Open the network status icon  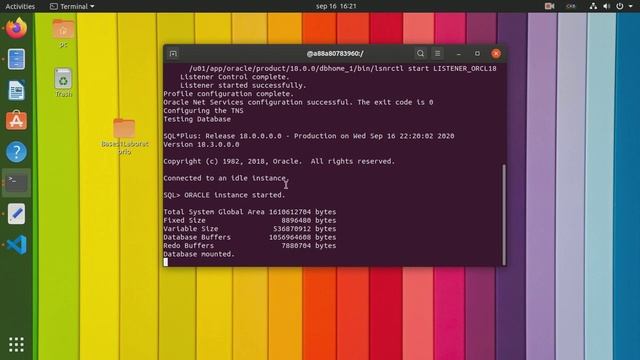point(593,6)
